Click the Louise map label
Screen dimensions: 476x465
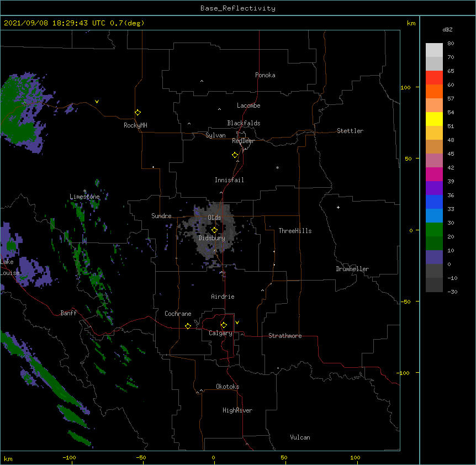tap(10, 273)
